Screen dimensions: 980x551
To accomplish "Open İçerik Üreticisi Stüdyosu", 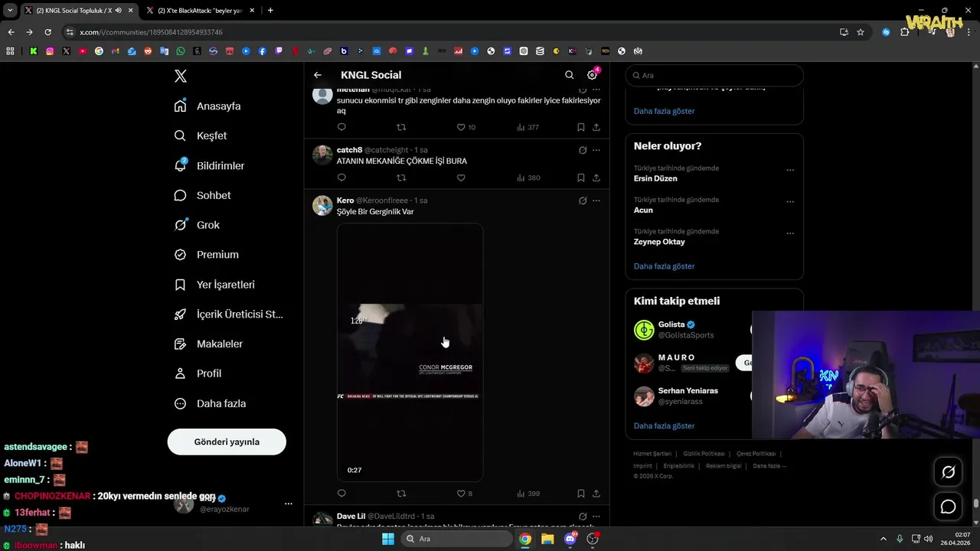I will [229, 315].
